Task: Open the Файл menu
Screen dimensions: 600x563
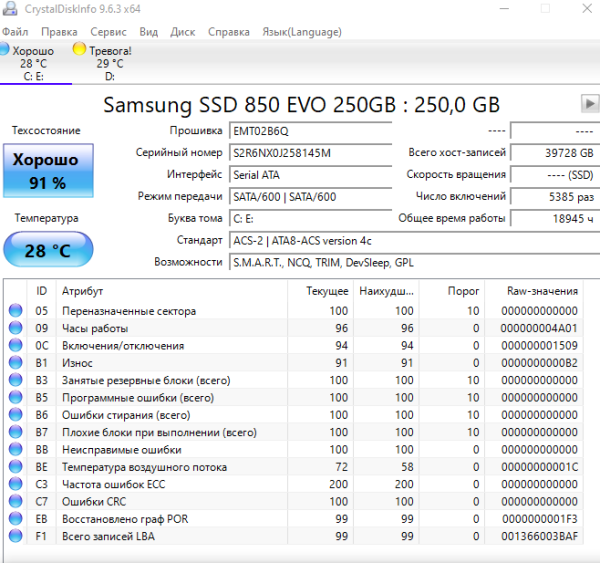Action: coord(16,31)
